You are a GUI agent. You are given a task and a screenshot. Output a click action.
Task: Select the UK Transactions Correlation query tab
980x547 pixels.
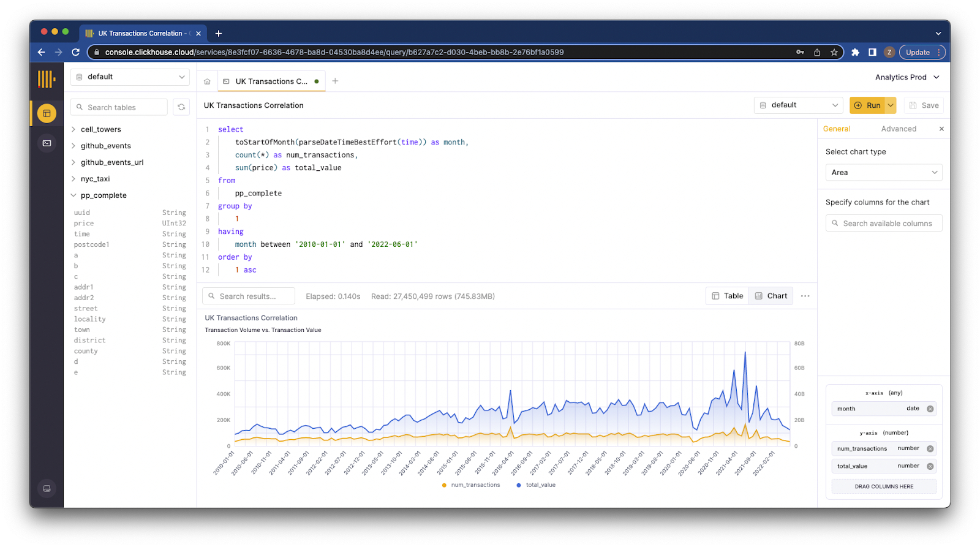tap(271, 81)
